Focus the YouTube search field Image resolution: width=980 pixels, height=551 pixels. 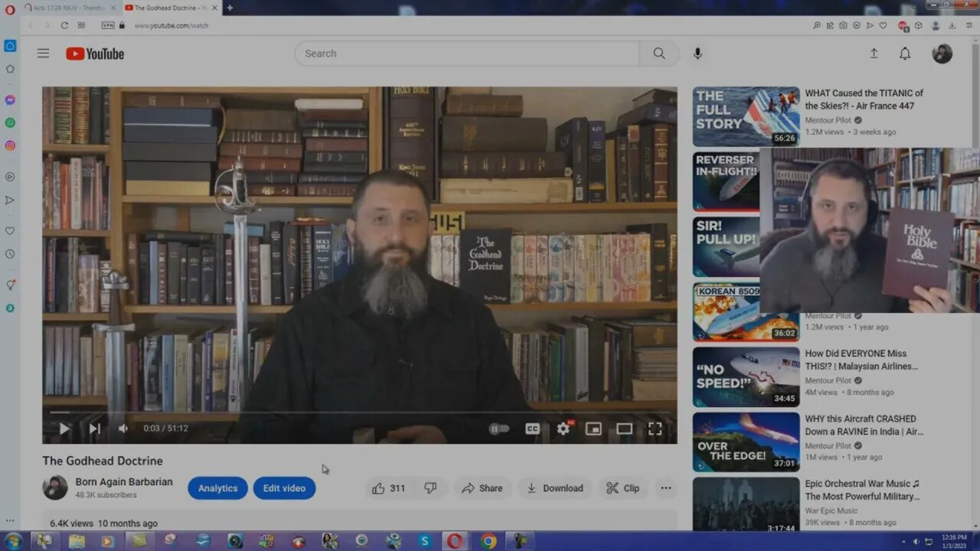click(467, 54)
